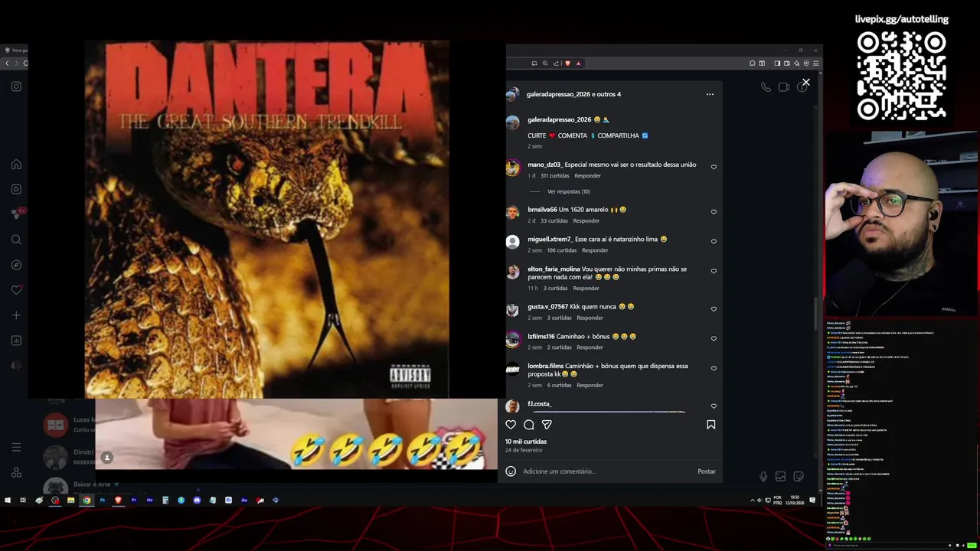The height and width of the screenshot is (551, 980).
Task: Open the hamburger menu in Instagram sidebar
Action: [x=16, y=447]
